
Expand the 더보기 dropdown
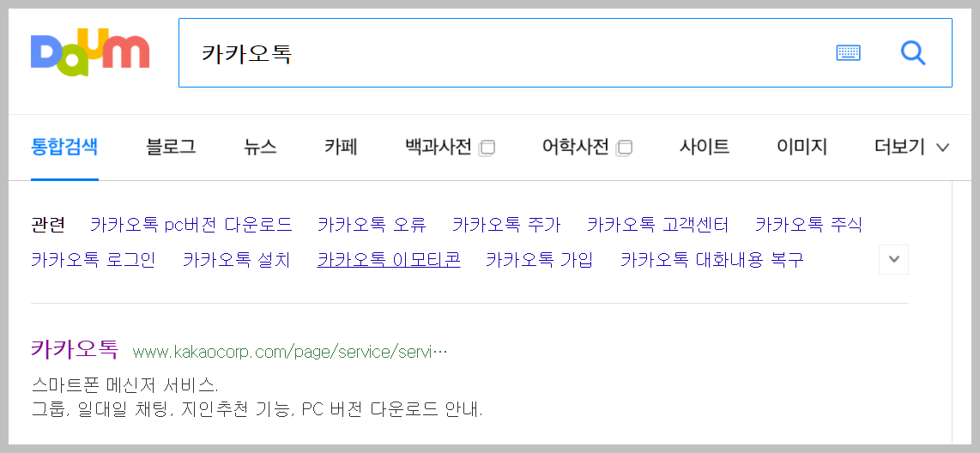tap(912, 148)
